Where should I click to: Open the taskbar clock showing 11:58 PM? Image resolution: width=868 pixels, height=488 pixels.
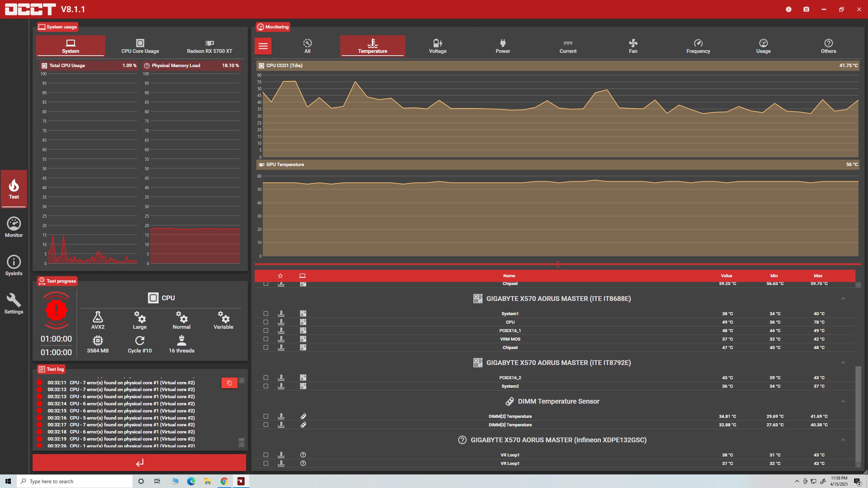tap(839, 481)
